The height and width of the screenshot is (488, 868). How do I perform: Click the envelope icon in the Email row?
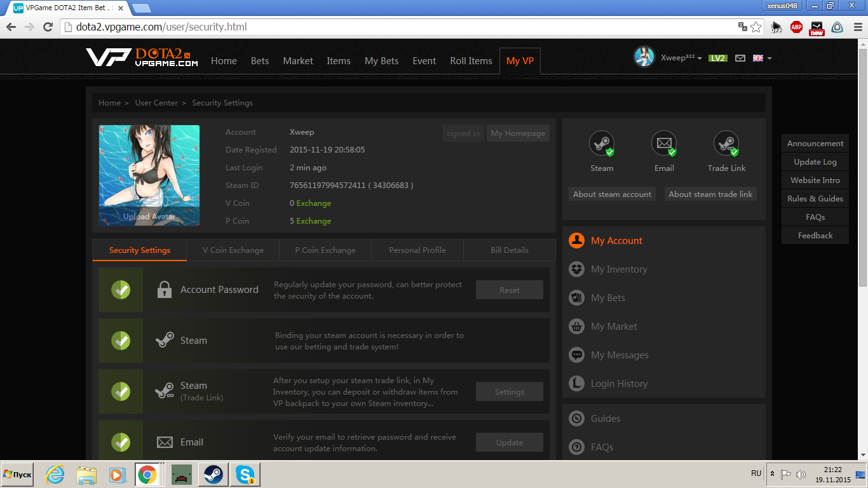tap(165, 442)
